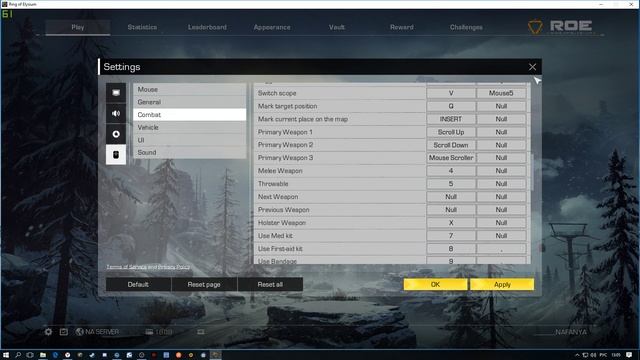The image size is (640, 360).
Task: Open Steam from the taskbar
Action: pos(92,355)
